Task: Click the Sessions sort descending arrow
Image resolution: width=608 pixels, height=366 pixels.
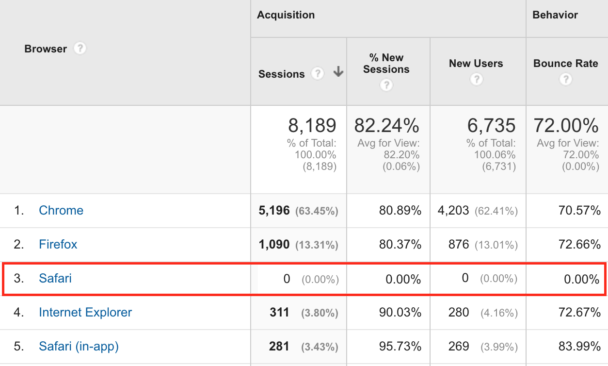Action: (338, 71)
